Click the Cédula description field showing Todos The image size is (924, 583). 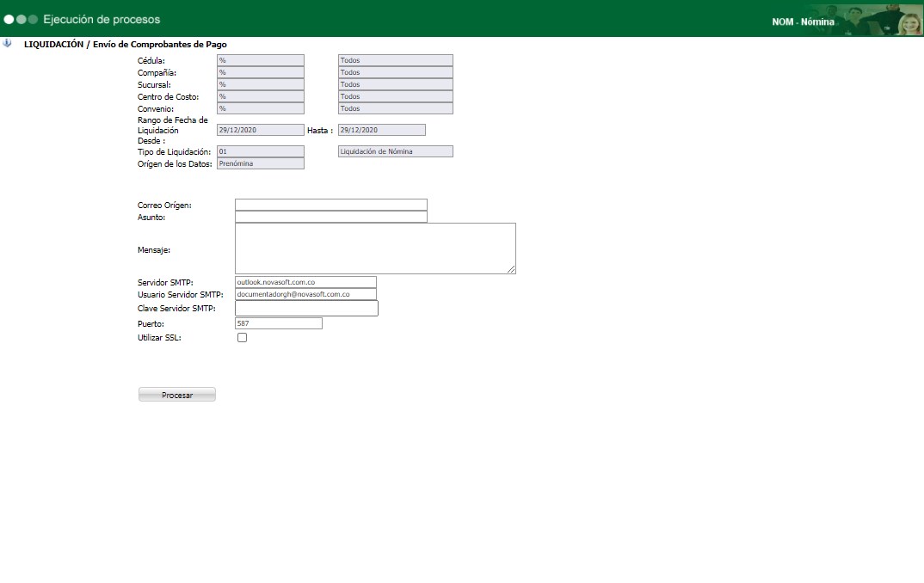pyautogui.click(x=396, y=60)
